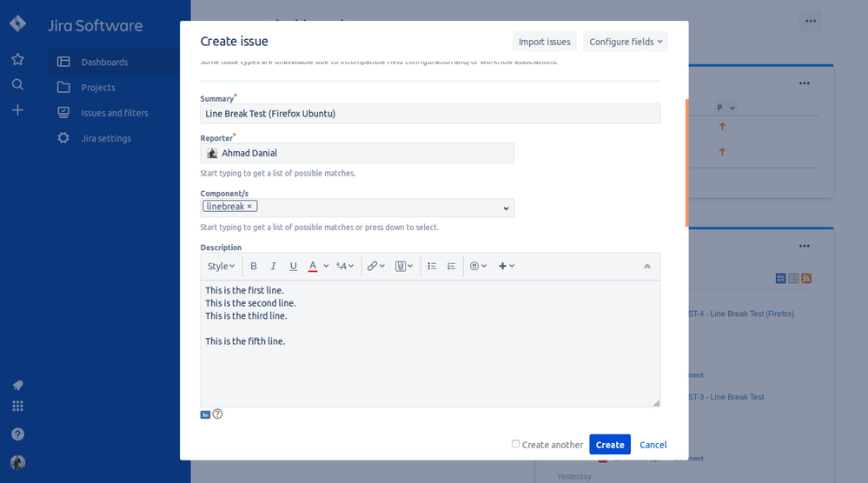Click into the Description text area
868x483 pixels.
pyautogui.click(x=430, y=344)
